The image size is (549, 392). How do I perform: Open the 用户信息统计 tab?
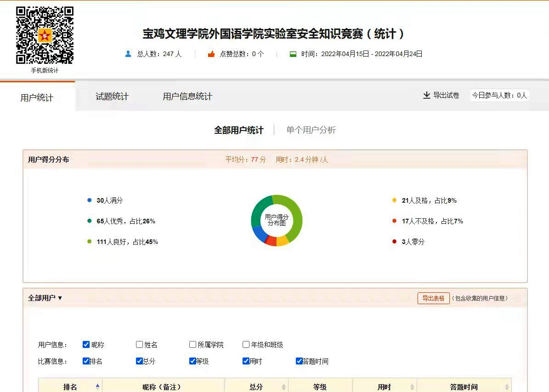point(187,97)
